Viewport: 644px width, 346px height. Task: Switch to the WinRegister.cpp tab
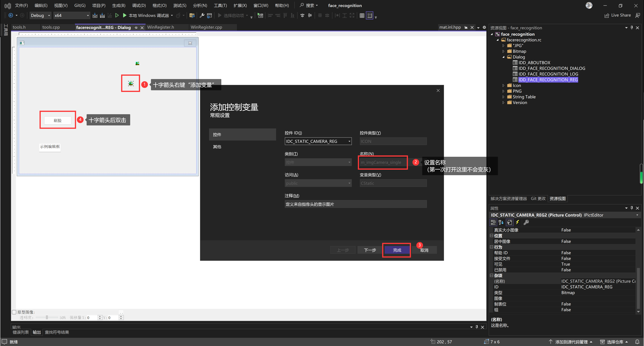206,27
